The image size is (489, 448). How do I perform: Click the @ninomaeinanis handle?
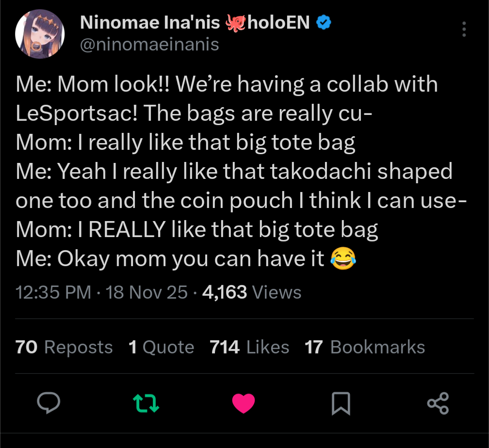tap(149, 45)
